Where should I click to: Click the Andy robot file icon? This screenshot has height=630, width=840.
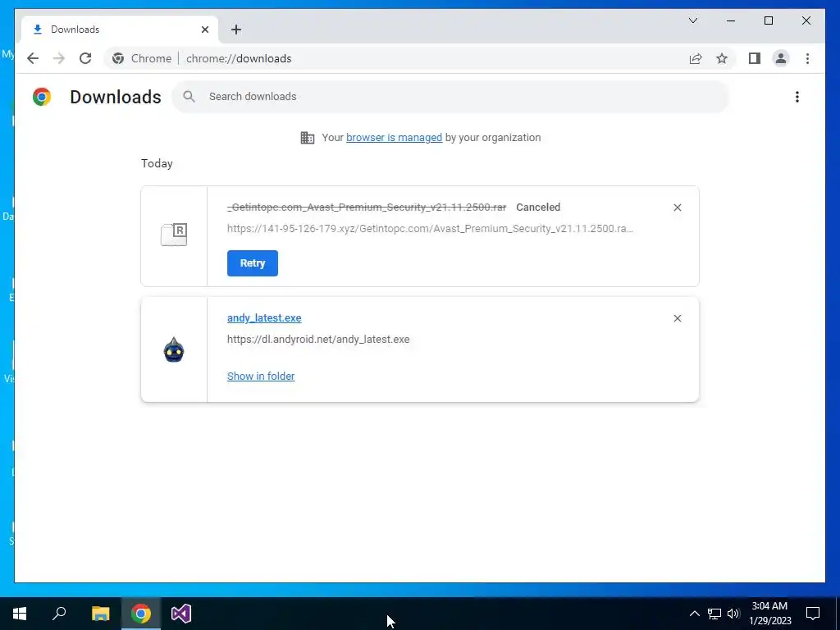174,349
